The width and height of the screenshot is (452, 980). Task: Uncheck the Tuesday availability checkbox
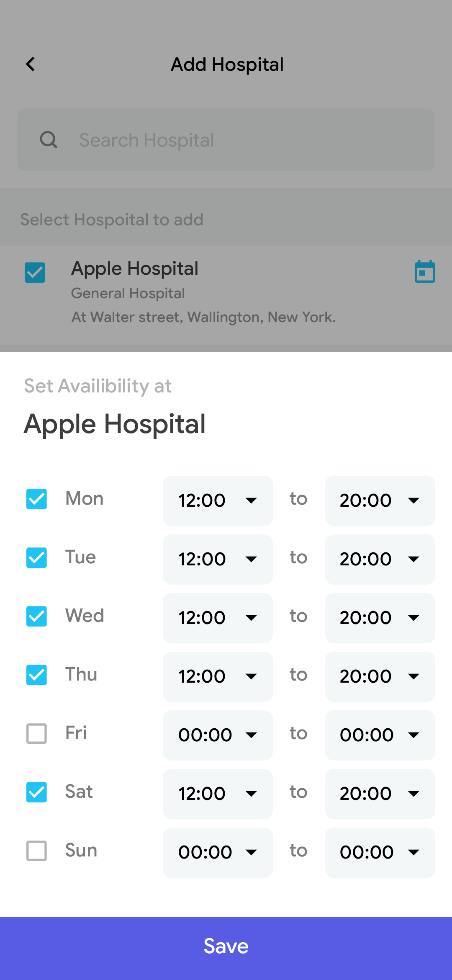pyautogui.click(x=36, y=558)
